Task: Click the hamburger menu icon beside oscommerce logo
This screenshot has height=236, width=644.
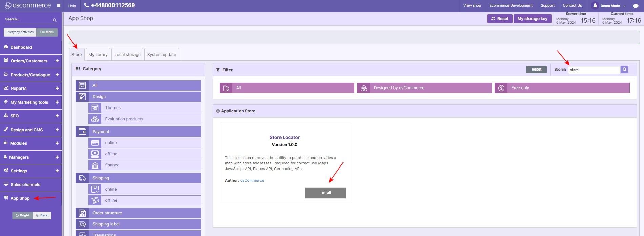Action: click(59, 5)
